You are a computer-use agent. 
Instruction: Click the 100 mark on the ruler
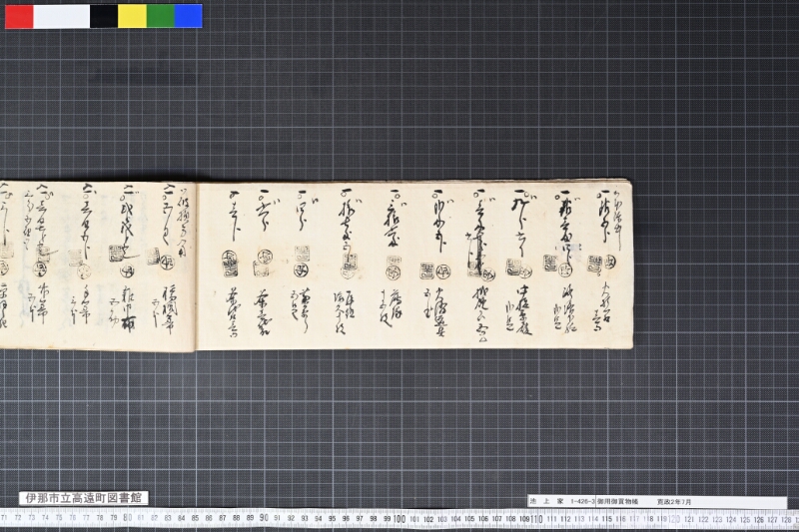(399, 519)
